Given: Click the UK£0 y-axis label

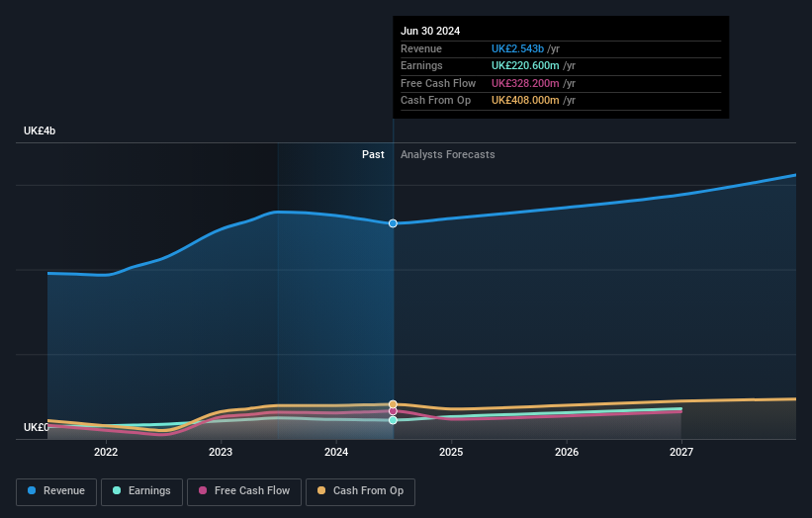Looking at the screenshot, I should [x=37, y=427].
